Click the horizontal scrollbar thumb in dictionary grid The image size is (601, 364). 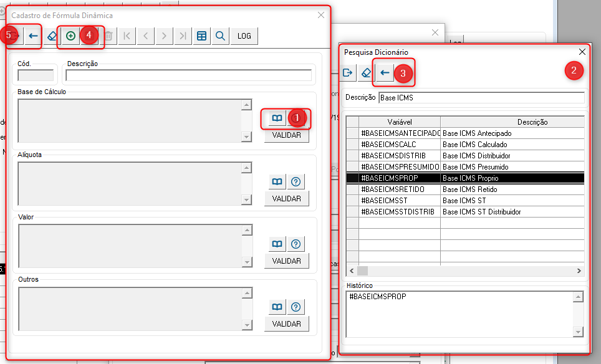pos(363,271)
